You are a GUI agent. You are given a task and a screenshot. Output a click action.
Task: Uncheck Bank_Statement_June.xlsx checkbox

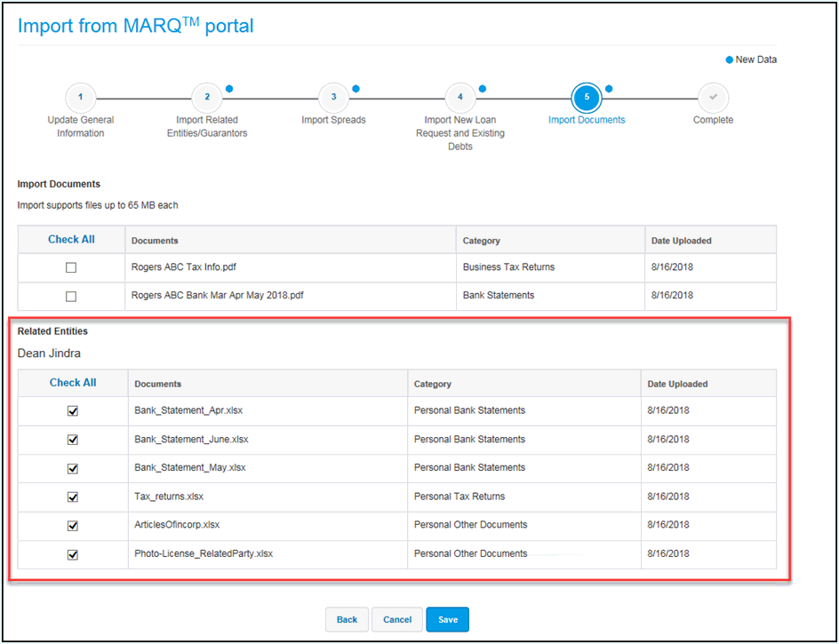point(73,440)
